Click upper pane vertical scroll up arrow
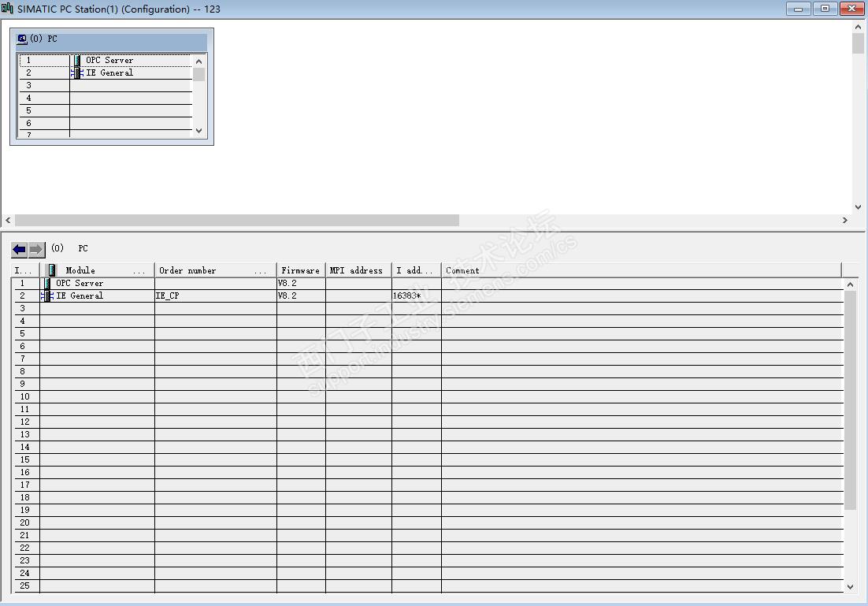 pos(858,26)
